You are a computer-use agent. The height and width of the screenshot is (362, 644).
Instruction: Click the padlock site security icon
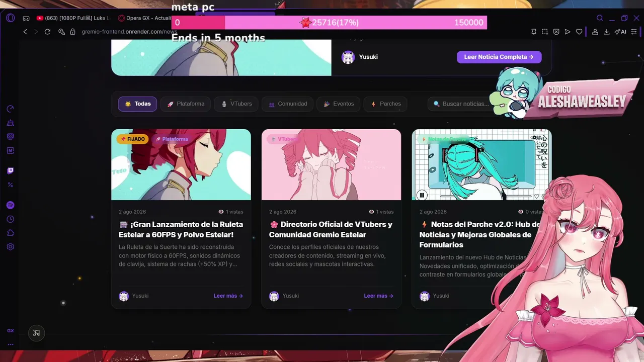point(72,32)
